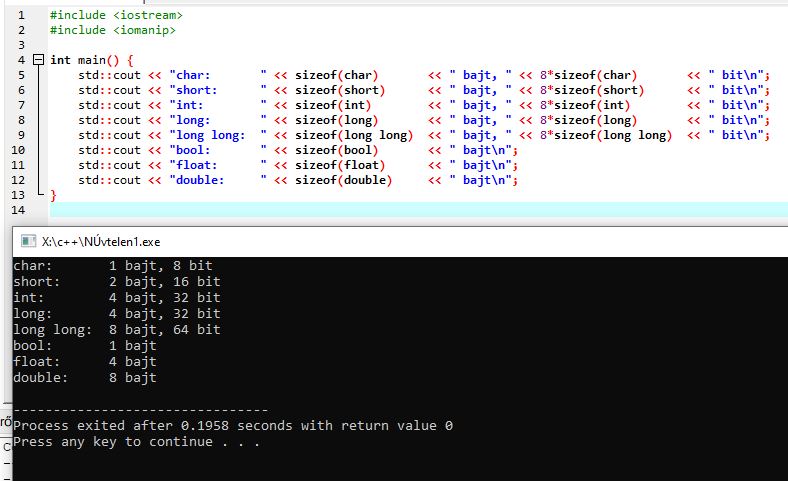788x481 pixels.
Task: Click the string "short: " on line 6
Action: (218, 90)
